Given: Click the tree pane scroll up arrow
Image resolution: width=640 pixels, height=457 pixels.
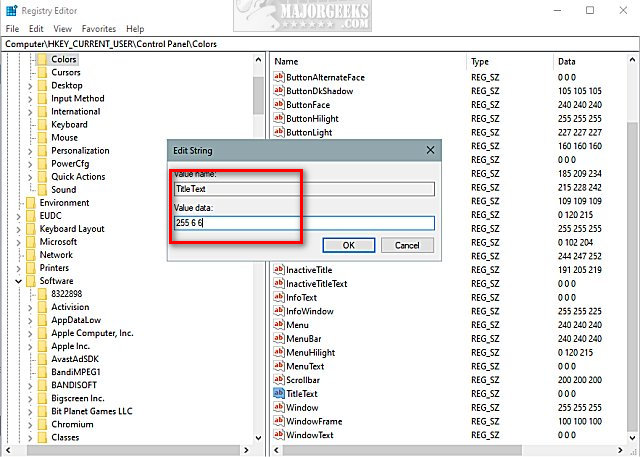Looking at the screenshot, I should coord(258,60).
